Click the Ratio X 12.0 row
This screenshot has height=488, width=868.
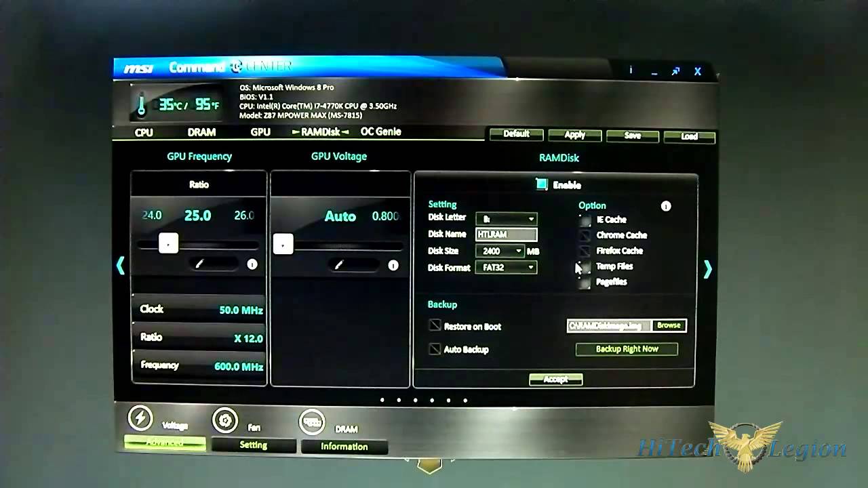pos(199,338)
